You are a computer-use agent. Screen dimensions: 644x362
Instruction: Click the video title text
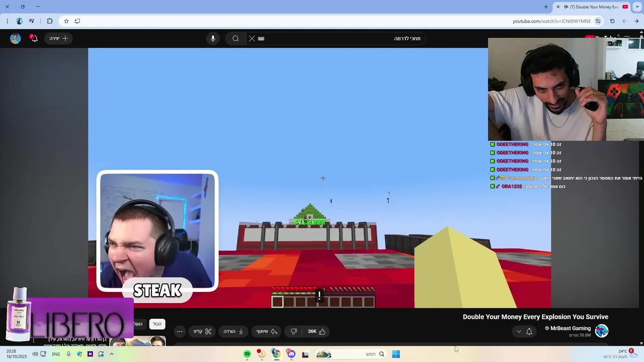point(535,317)
